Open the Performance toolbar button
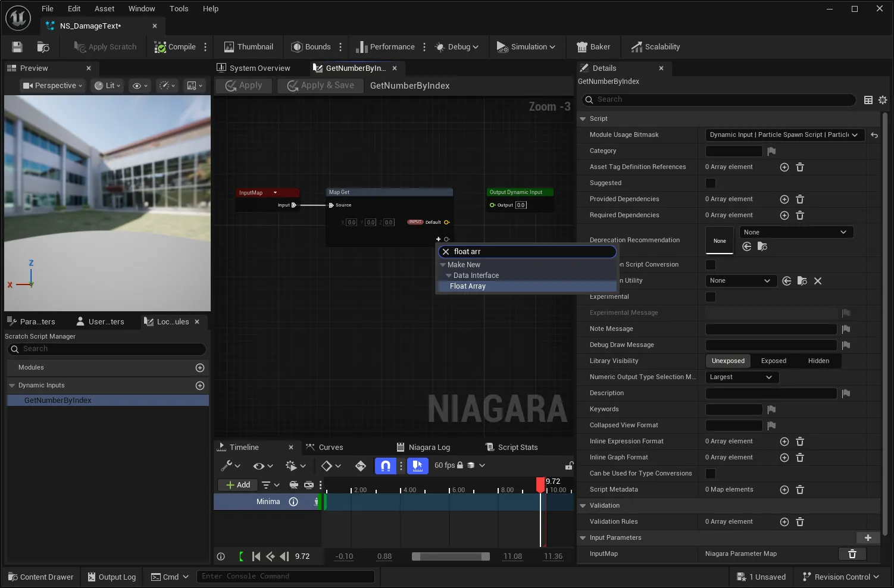Screen dimensions: 894x588 (385, 47)
